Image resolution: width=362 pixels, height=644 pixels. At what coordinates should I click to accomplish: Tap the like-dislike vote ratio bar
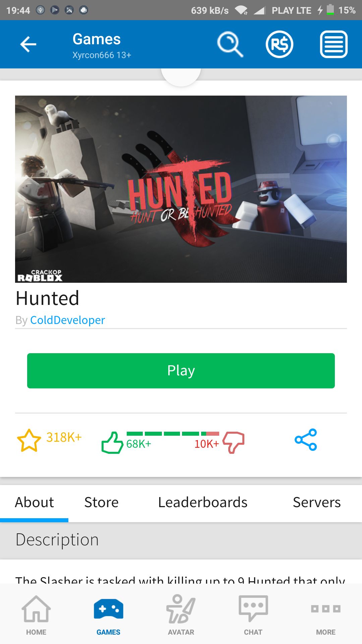click(173, 434)
